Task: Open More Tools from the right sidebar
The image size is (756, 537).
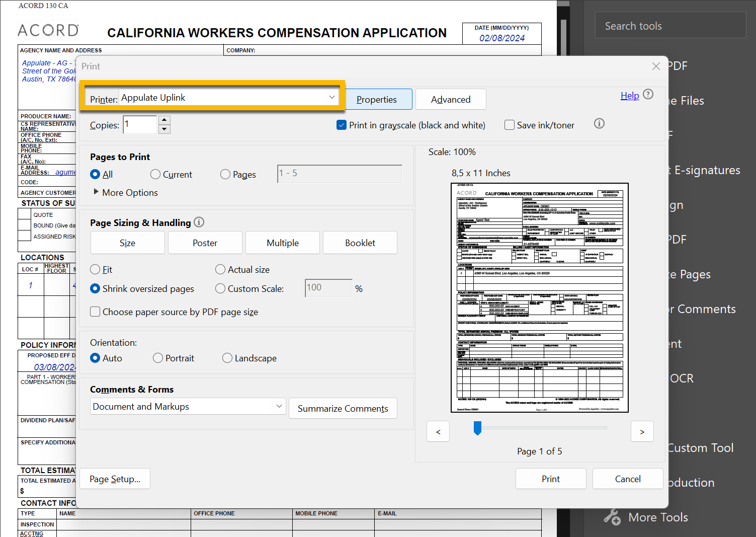Action: [657, 517]
